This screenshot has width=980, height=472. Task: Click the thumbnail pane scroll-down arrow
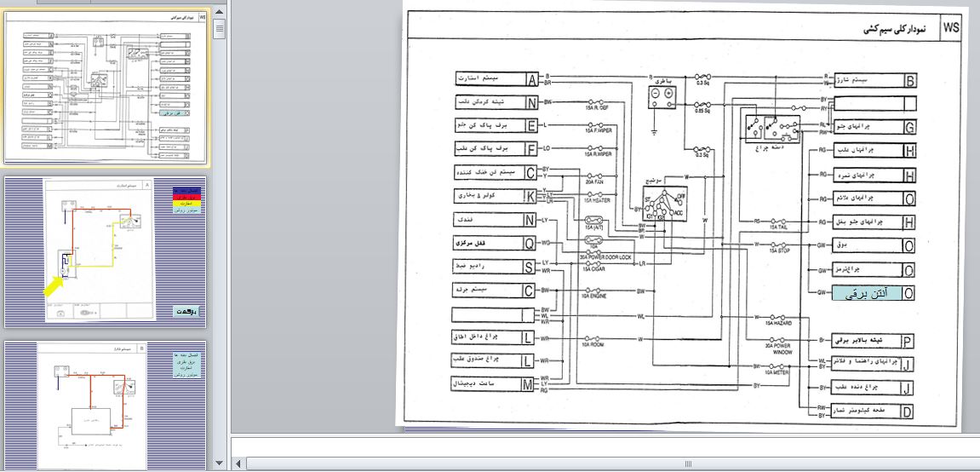point(220,463)
